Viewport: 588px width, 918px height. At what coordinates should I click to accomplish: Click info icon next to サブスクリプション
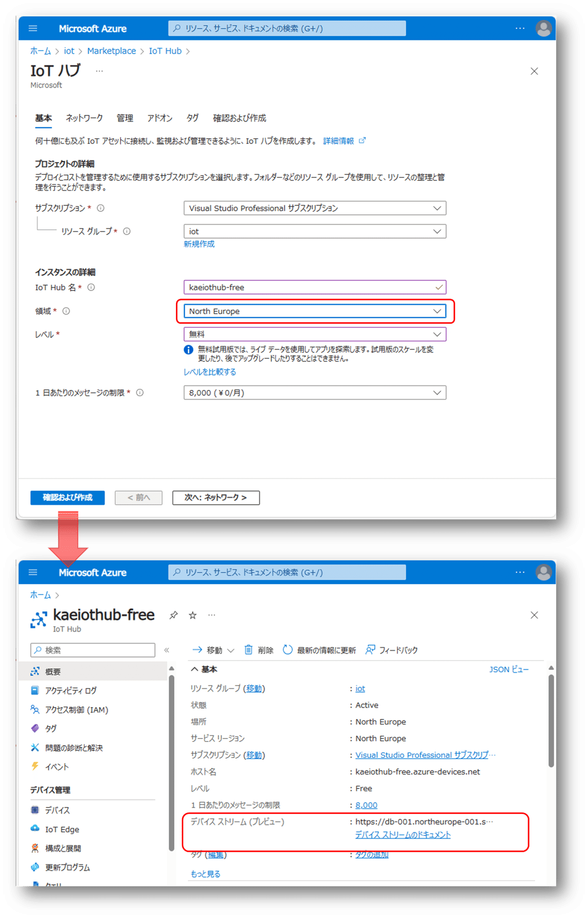pyautogui.click(x=100, y=208)
